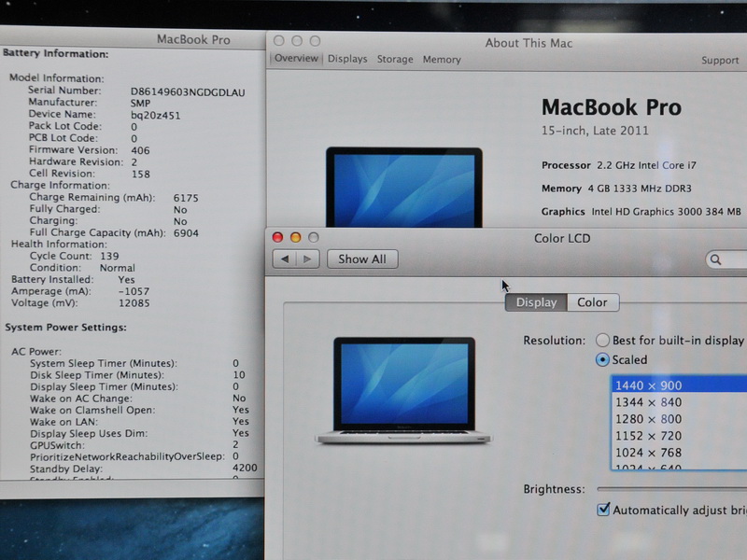Click the 15-inch, Late 2011 model text
The height and width of the screenshot is (560, 747).
click(595, 131)
